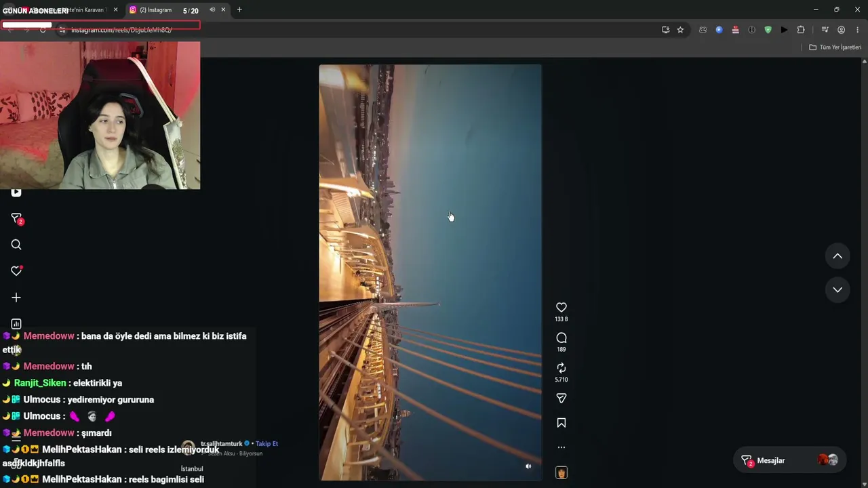The image size is (868, 488).
Task: Open the sidebar dashboard chart icon
Action: click(16, 324)
